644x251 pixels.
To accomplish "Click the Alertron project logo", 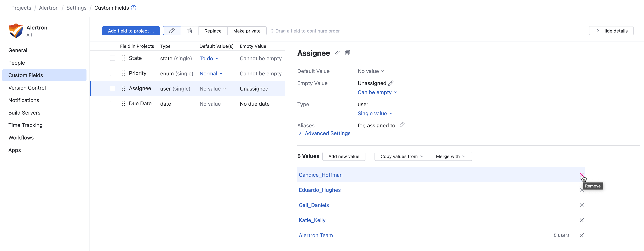I will (16, 31).
